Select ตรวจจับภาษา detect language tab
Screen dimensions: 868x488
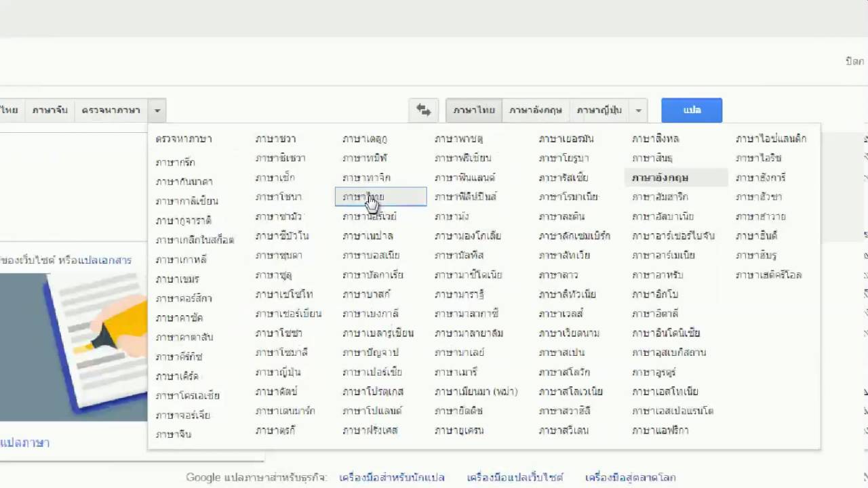tap(111, 110)
